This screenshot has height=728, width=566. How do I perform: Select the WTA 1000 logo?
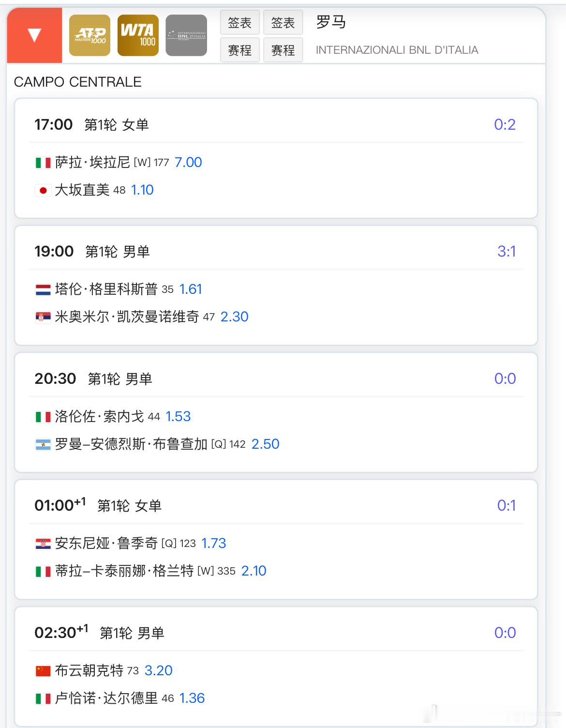coord(138,35)
